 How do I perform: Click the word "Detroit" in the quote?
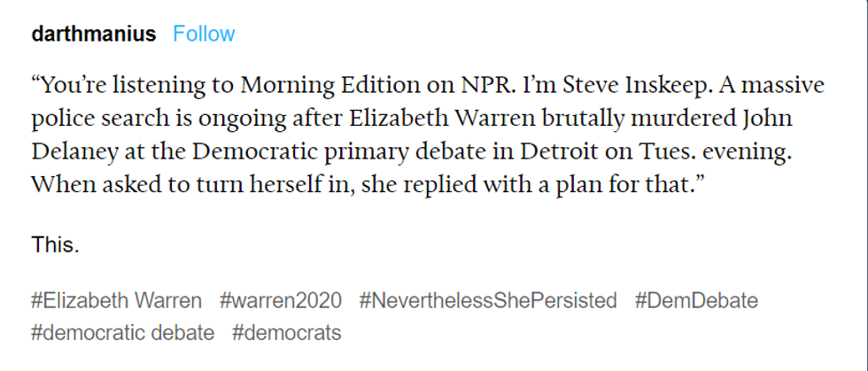[x=546, y=150]
